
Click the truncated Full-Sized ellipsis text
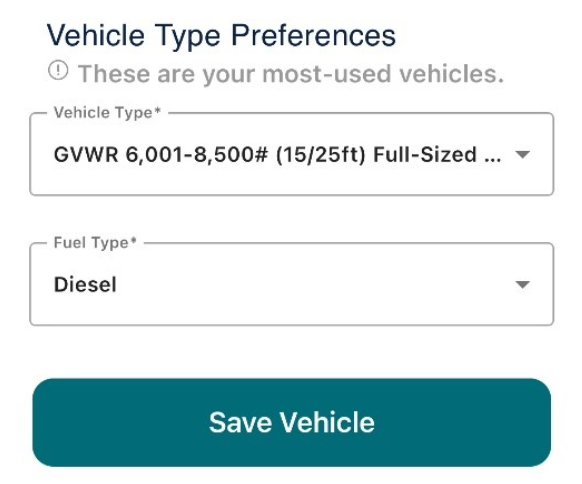pyautogui.click(x=437, y=154)
